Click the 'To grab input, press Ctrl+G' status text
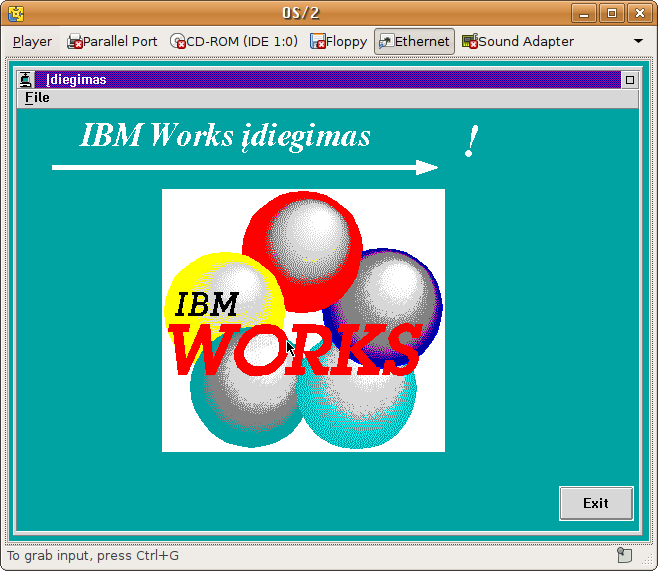This screenshot has width=658, height=571. click(x=93, y=555)
